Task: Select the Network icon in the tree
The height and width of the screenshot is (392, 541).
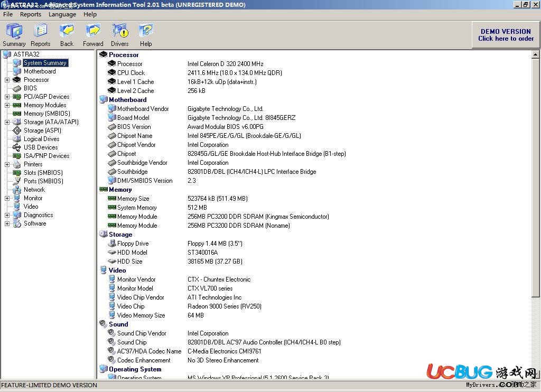Action: point(17,190)
